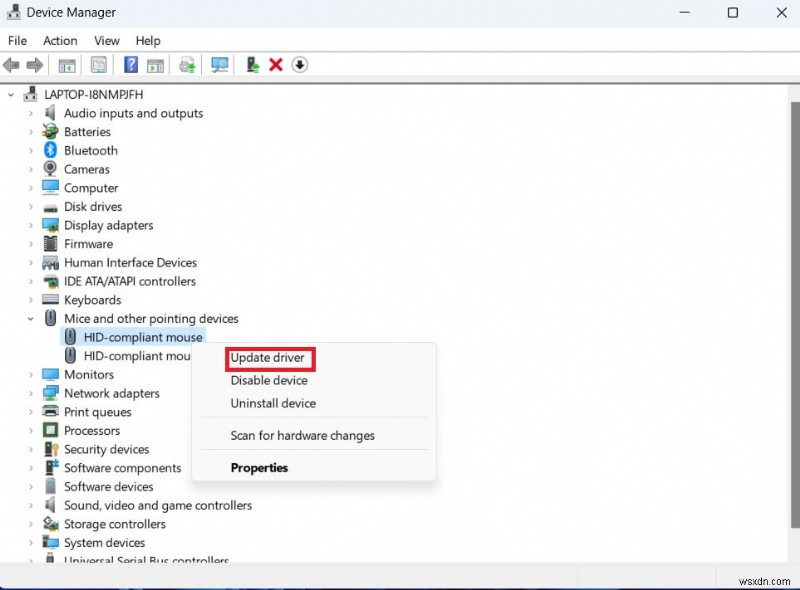This screenshot has width=800, height=590.
Task: Choose Uninstall device in context menu
Action: click(273, 403)
